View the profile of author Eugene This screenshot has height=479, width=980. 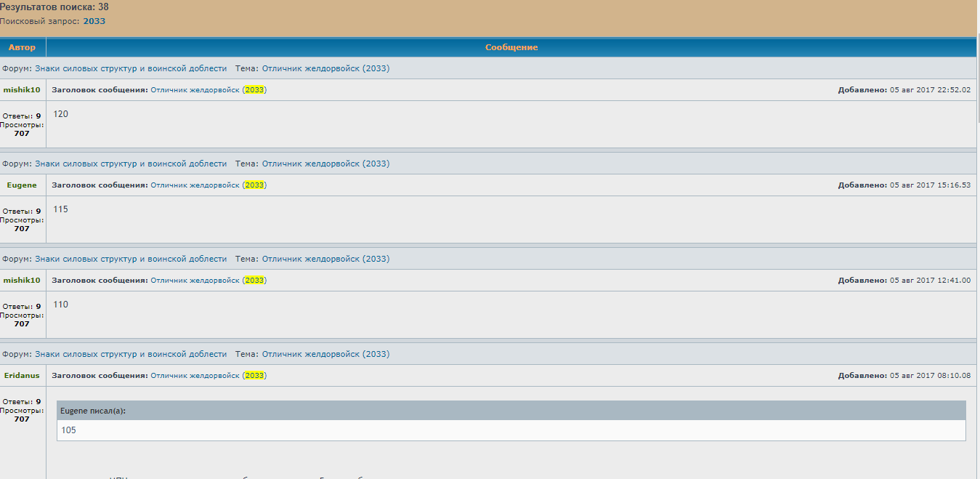tap(22, 185)
